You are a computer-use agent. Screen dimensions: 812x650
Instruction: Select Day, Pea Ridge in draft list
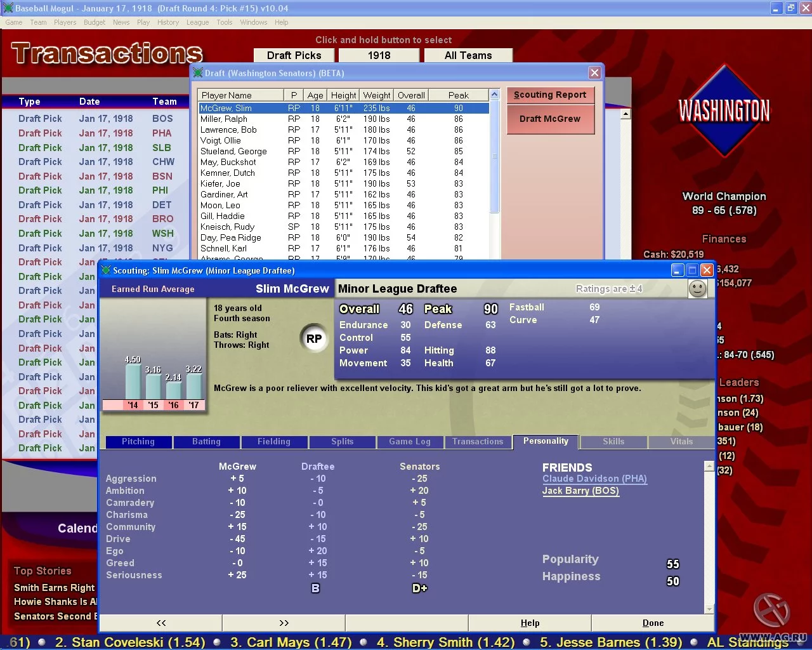click(343, 237)
